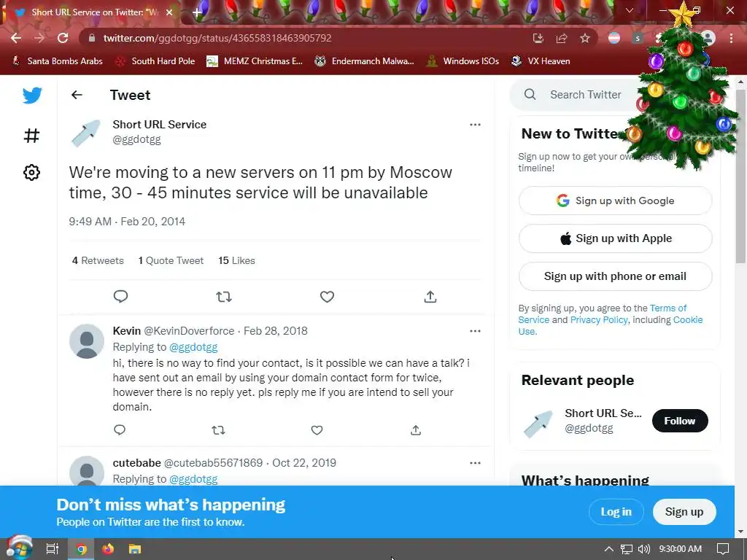This screenshot has width=747, height=560.
Task: Open the notification center icon
Action: coord(723,549)
